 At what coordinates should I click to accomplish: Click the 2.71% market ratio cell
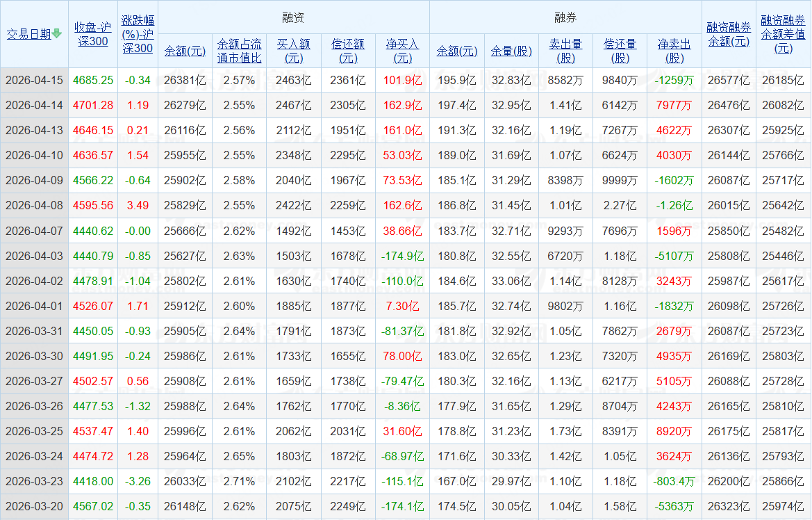239,481
